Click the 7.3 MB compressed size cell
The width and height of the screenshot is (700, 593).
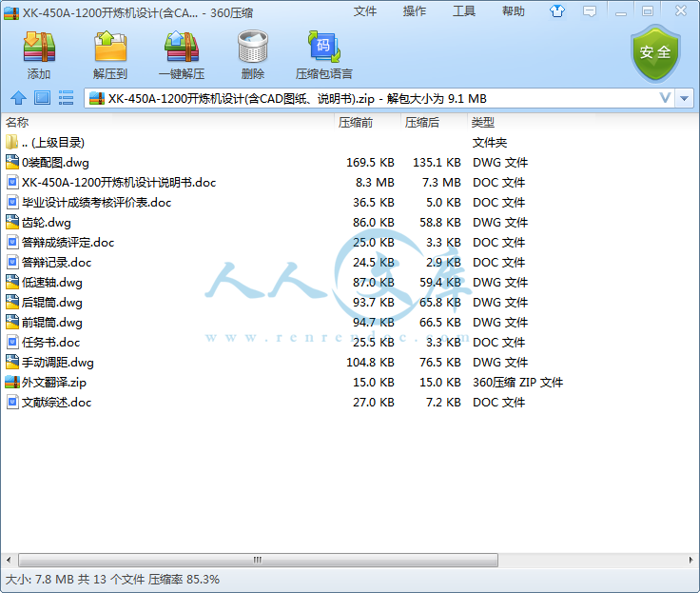point(441,183)
